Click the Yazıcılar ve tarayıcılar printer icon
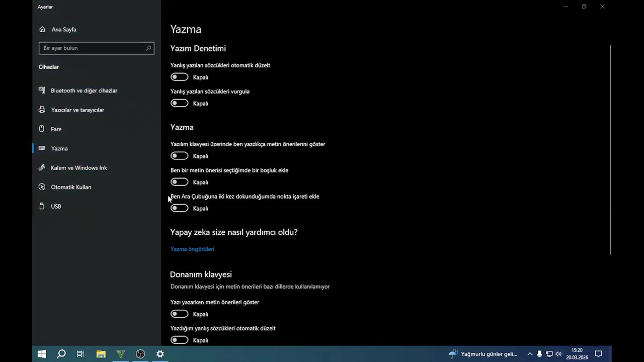 point(42,110)
